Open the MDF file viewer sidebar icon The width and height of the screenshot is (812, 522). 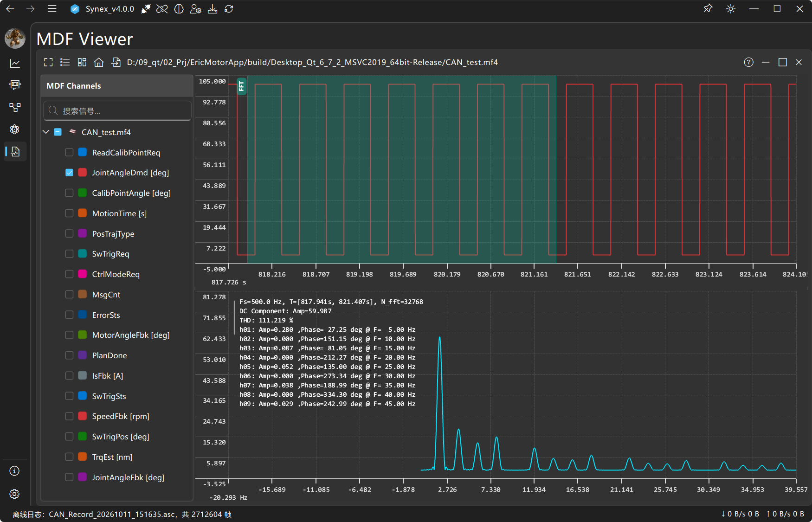(15, 151)
